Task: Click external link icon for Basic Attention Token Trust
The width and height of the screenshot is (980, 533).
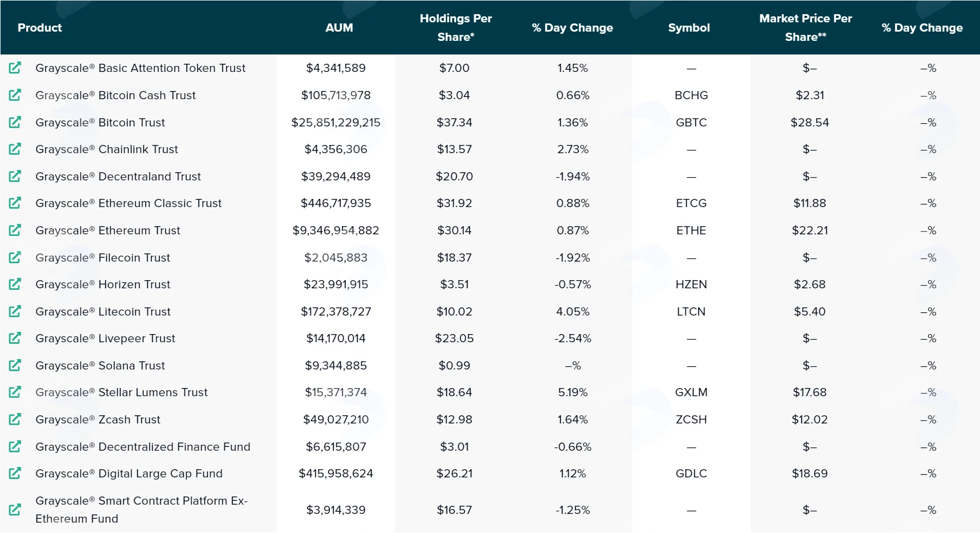Action: [15, 68]
